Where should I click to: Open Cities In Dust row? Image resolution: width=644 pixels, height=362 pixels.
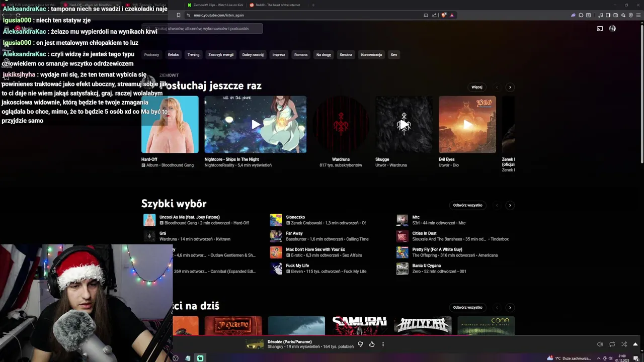[x=455, y=236]
